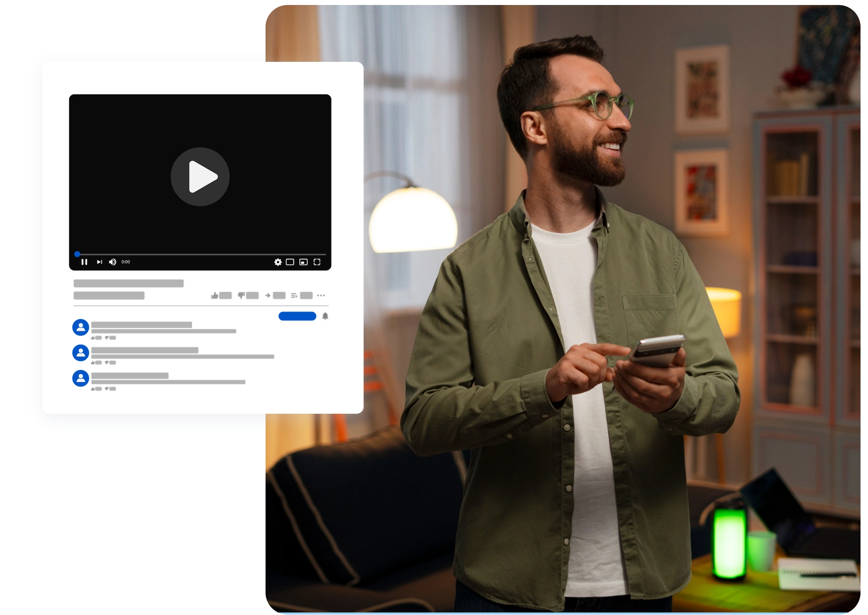Save the video to a playlist

point(294,295)
